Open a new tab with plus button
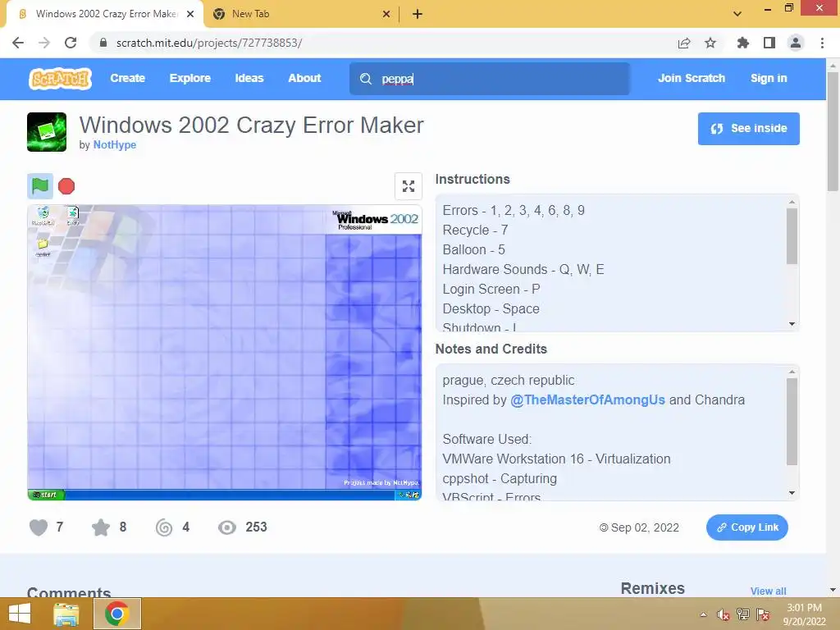 pos(418,15)
